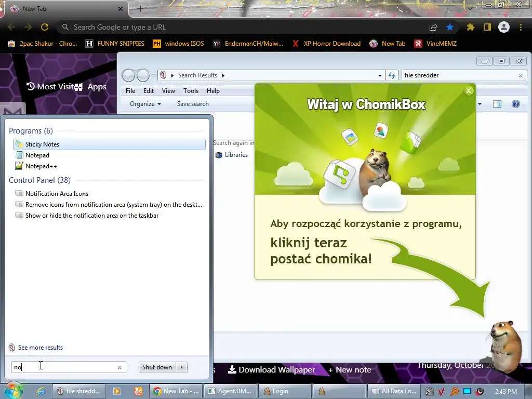Close the New Tab browser tab

(121, 9)
